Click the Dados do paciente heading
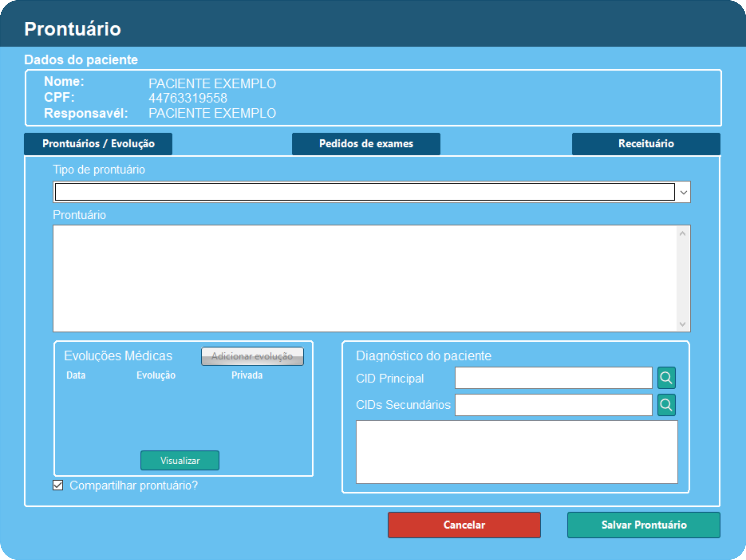 click(x=81, y=60)
